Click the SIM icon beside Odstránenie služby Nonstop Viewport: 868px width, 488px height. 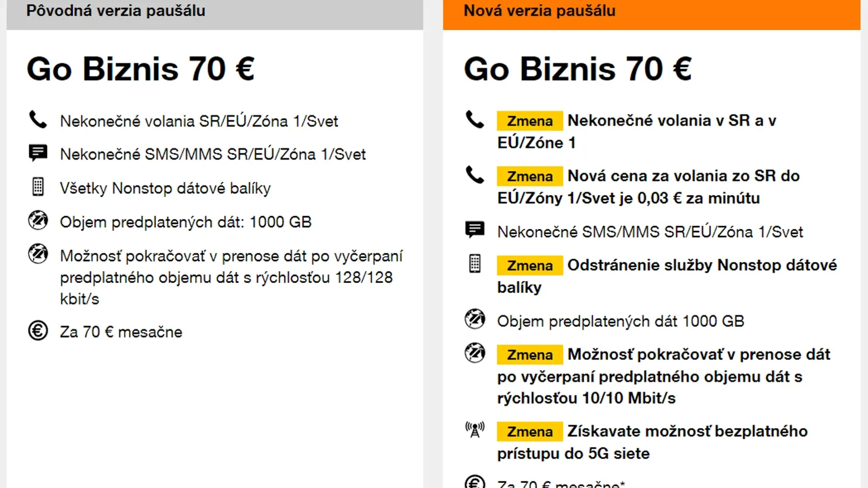[x=475, y=264]
